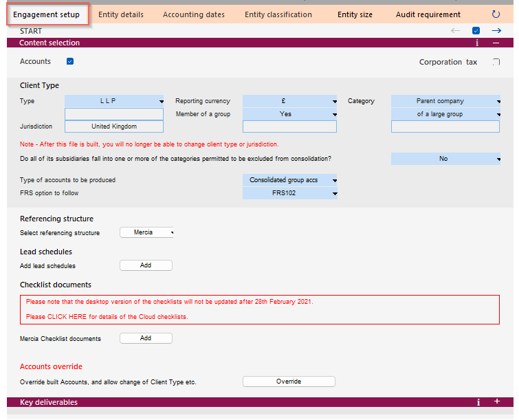The width and height of the screenshot is (519, 420).
Task: Toggle the START completion checkbox
Action: pyautogui.click(x=476, y=31)
